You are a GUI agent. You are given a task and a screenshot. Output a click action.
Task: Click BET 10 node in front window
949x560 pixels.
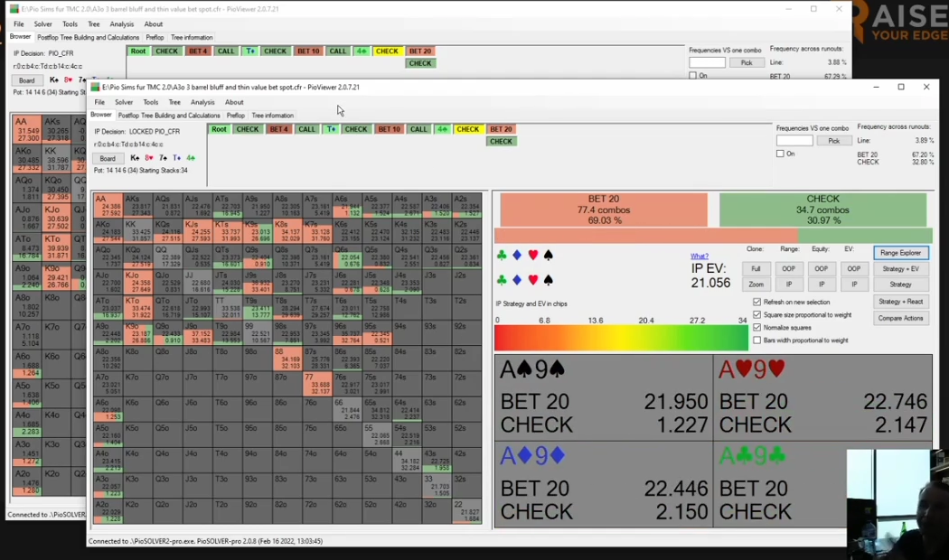click(x=390, y=129)
